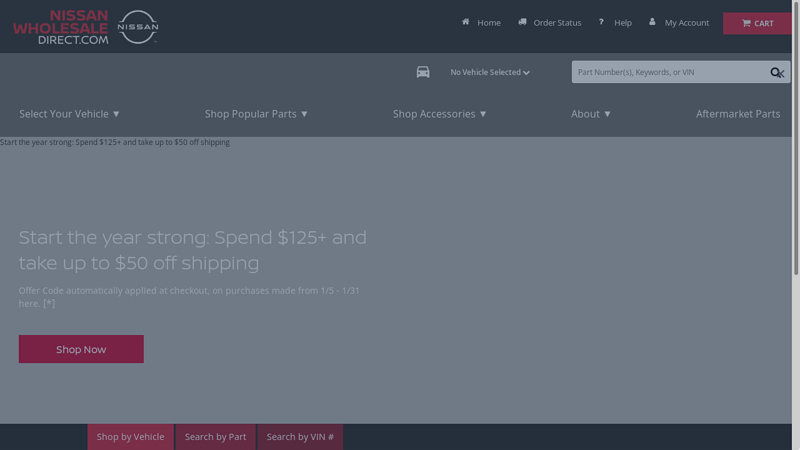
Task: Click the car icon beside vehicle selector
Action: (423, 72)
